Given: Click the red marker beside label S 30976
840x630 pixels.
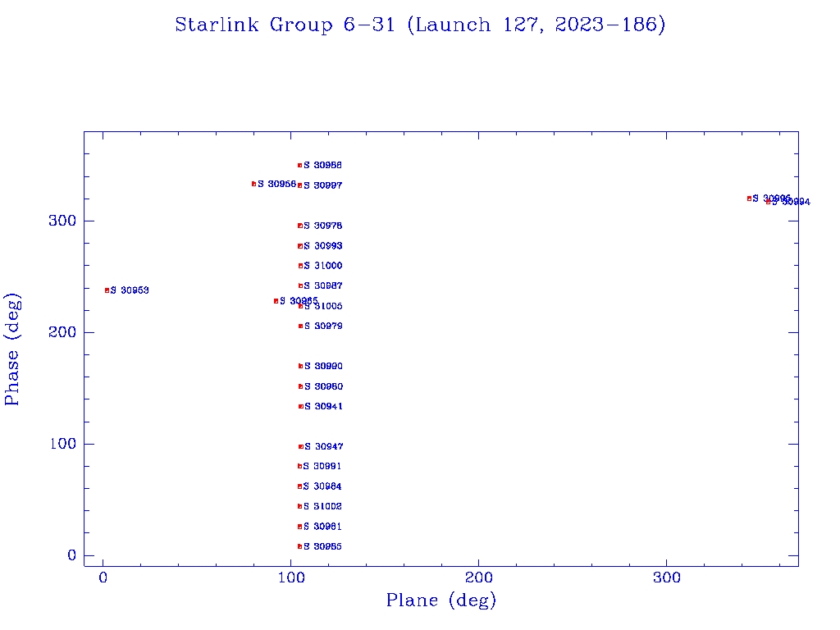Looking at the screenshot, I should (x=300, y=226).
